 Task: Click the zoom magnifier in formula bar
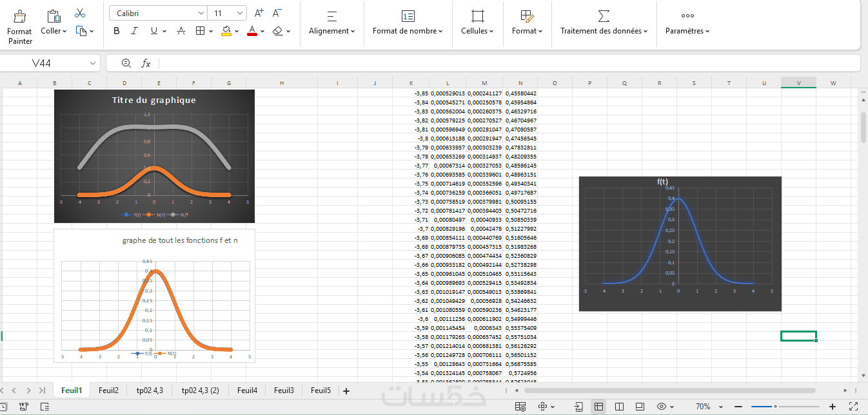coord(126,63)
